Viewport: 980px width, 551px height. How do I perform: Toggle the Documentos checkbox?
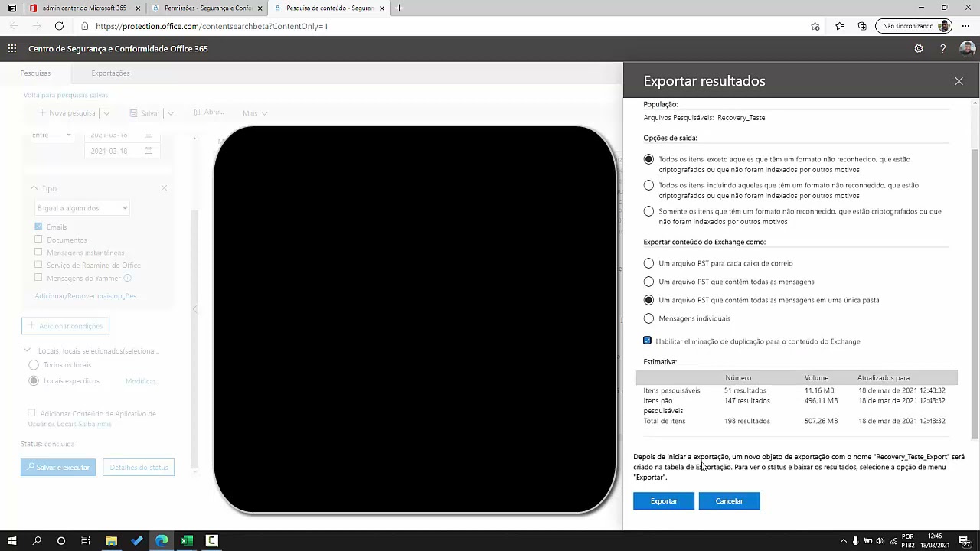pyautogui.click(x=38, y=240)
